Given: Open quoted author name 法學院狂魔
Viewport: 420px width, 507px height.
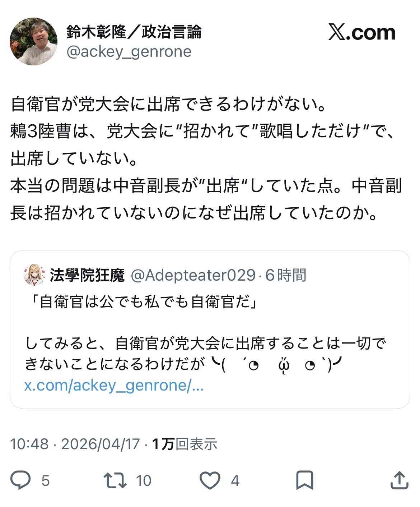Looking at the screenshot, I should point(87,276).
